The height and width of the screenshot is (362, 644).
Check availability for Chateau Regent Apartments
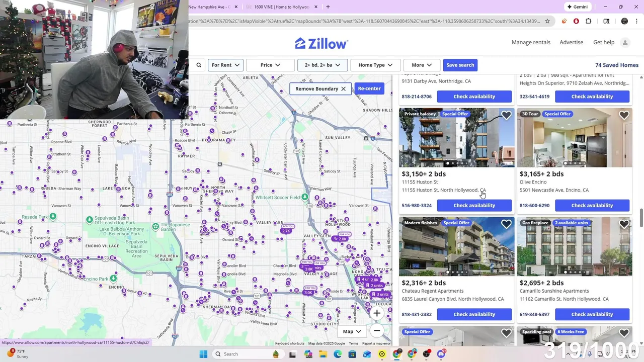pyautogui.click(x=474, y=314)
